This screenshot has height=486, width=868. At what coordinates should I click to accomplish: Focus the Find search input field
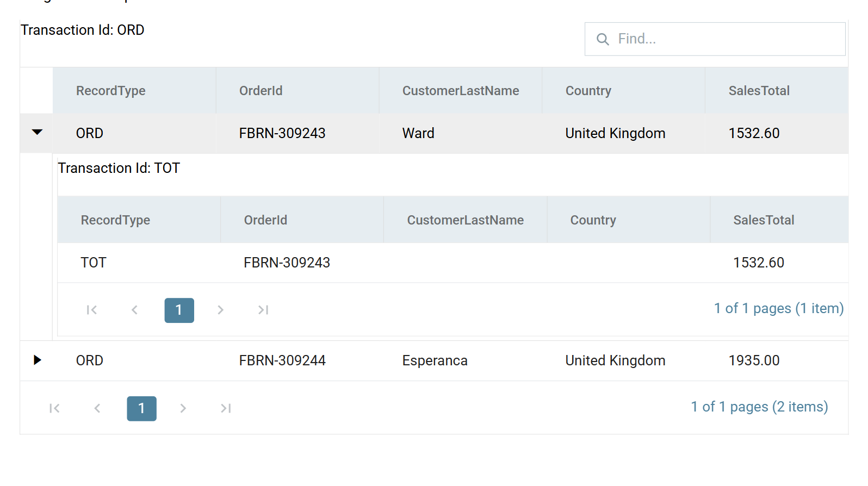[715, 39]
